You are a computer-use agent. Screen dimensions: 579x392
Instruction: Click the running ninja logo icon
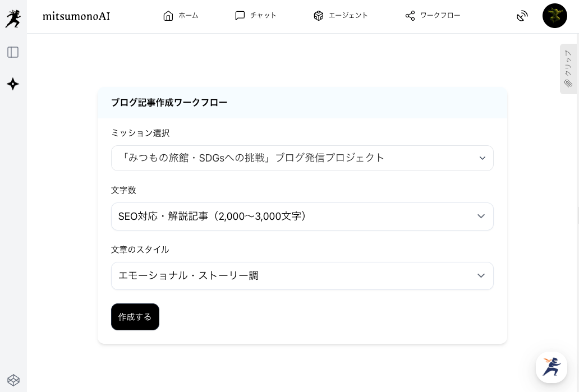click(13, 18)
